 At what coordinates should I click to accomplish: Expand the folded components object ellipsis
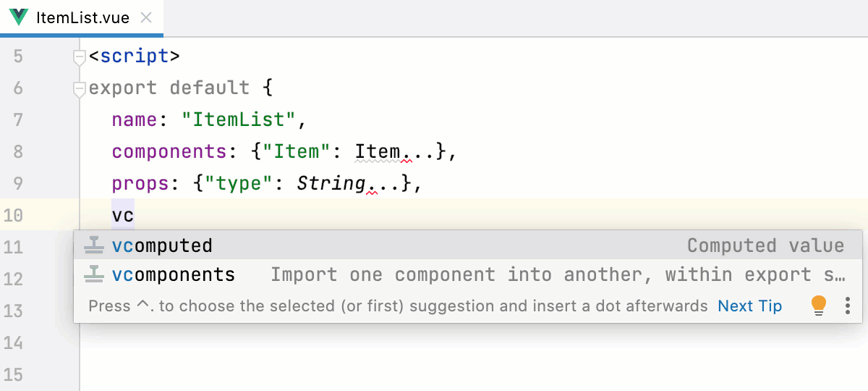tap(417, 152)
